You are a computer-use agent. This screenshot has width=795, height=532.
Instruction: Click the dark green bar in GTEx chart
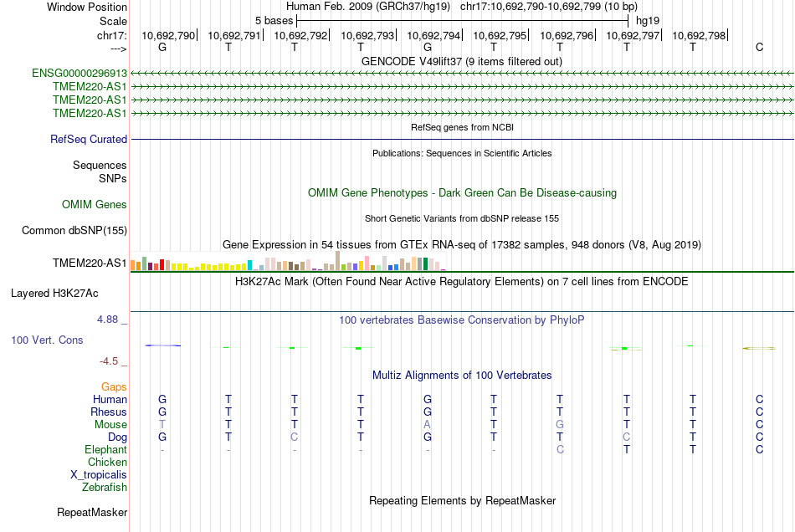[425, 264]
